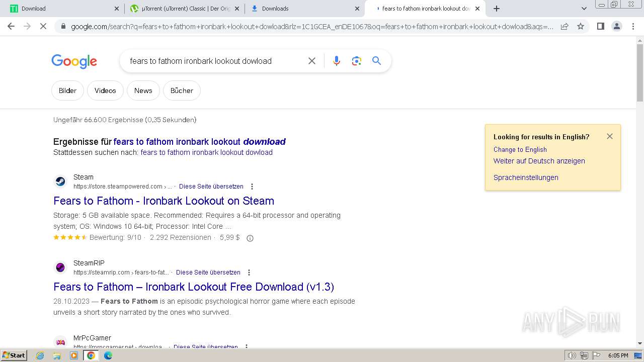Search instead for the 'dowload' spelling
This screenshot has width=644, height=362.
coord(207,152)
